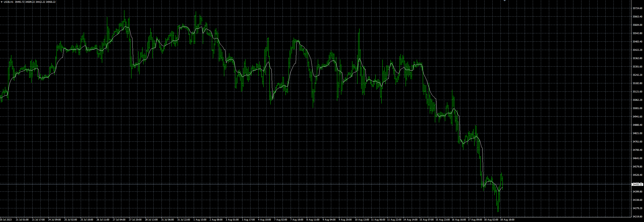Click price scale value 34338.60

click(637, 200)
